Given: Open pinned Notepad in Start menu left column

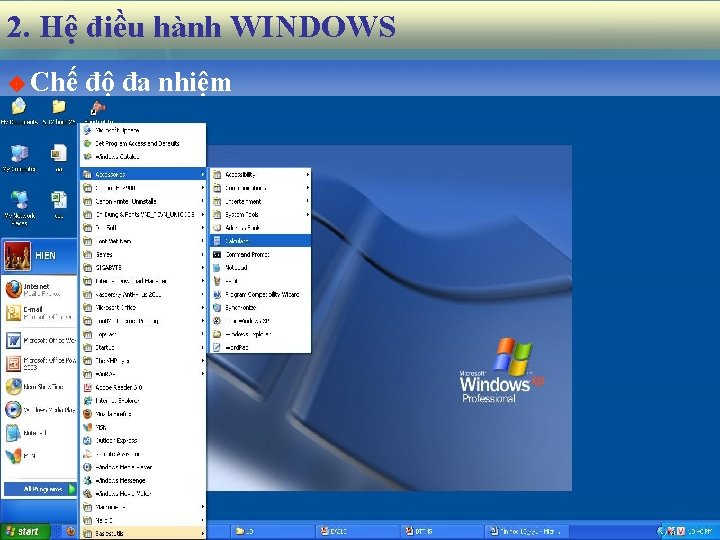Looking at the screenshot, I should [x=40, y=433].
